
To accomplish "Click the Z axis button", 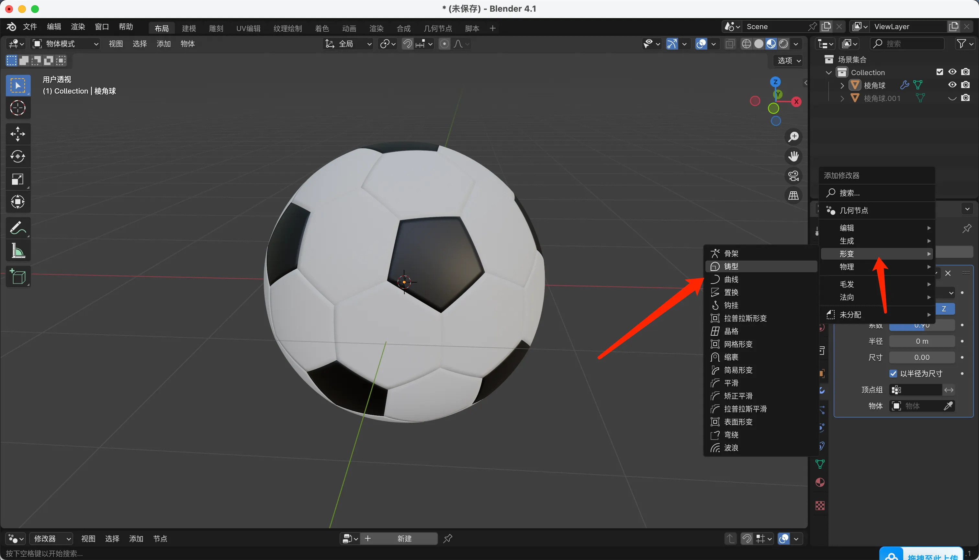I will click(944, 309).
